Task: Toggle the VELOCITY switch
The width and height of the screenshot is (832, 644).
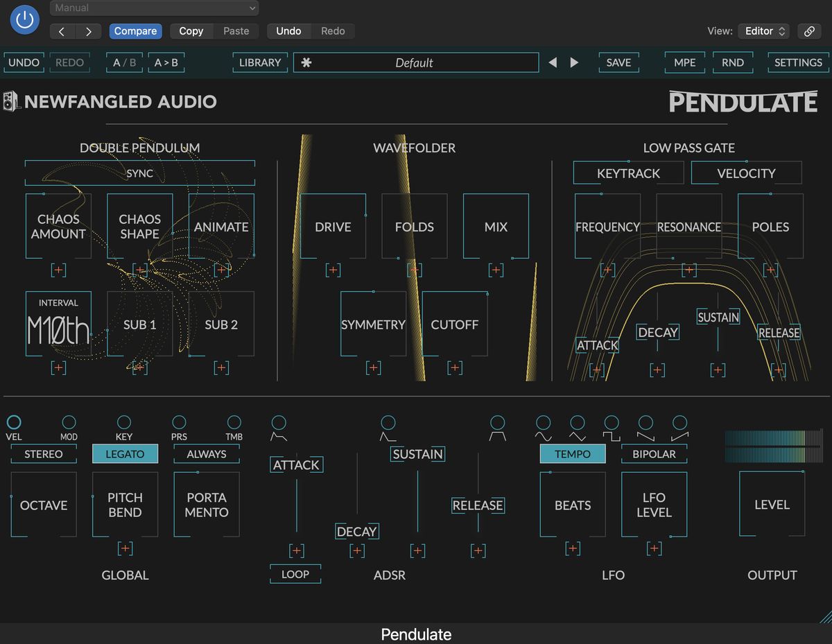Action: point(747,173)
